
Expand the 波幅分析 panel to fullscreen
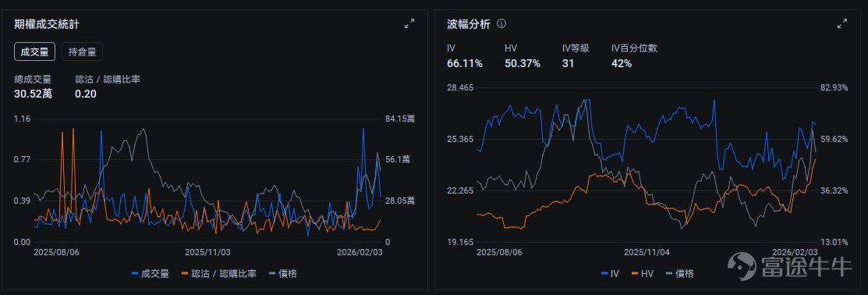tap(842, 23)
